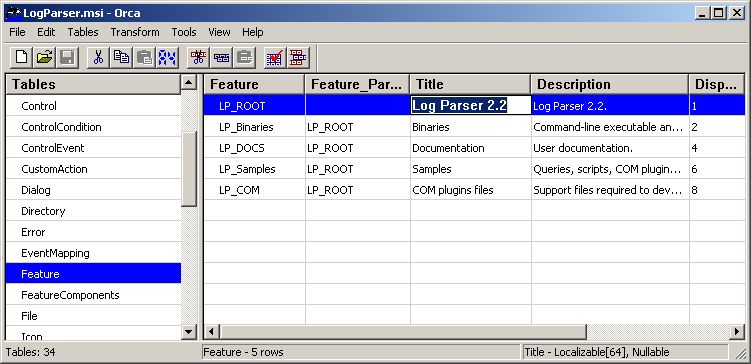This screenshot has width=751, height=364.
Task: Click the Tables list vertical scrollbar thumb
Action: tap(189, 169)
